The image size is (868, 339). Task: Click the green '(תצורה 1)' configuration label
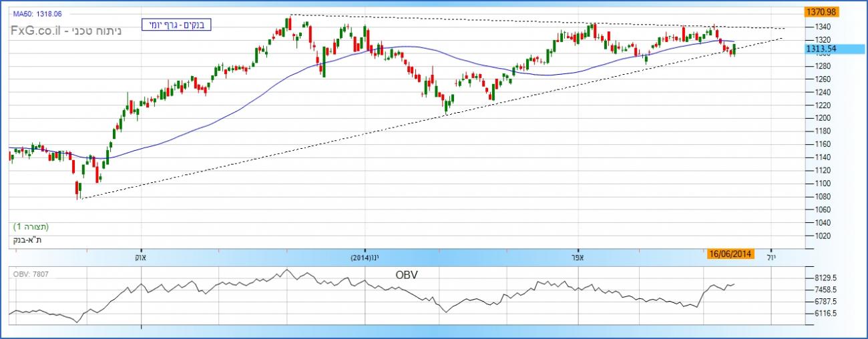click(31, 227)
